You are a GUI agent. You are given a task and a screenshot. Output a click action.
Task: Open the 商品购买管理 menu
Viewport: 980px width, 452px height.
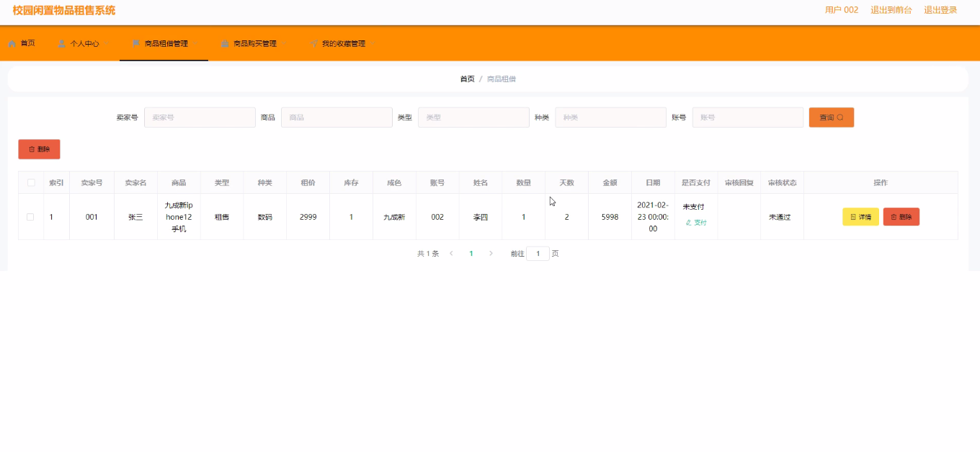(254, 44)
